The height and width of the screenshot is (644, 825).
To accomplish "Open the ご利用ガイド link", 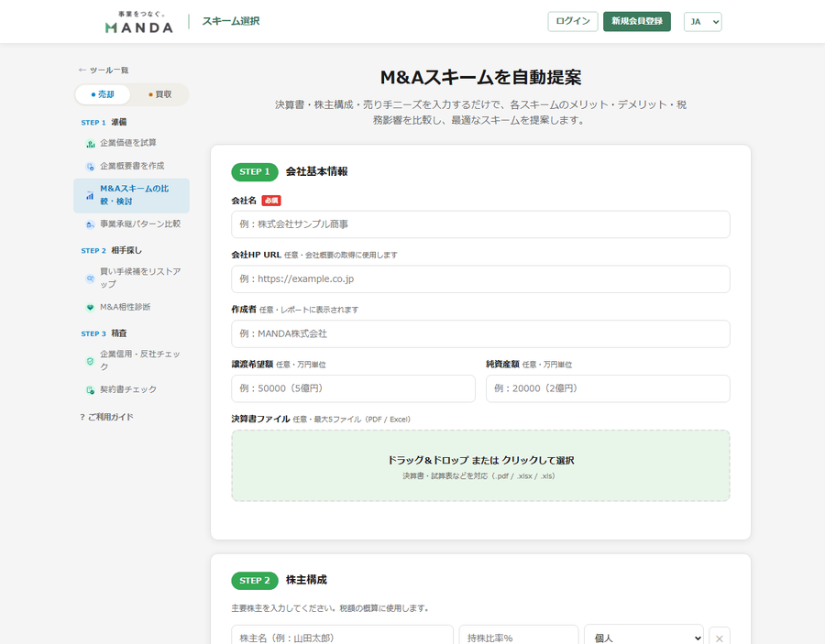I will click(x=107, y=417).
